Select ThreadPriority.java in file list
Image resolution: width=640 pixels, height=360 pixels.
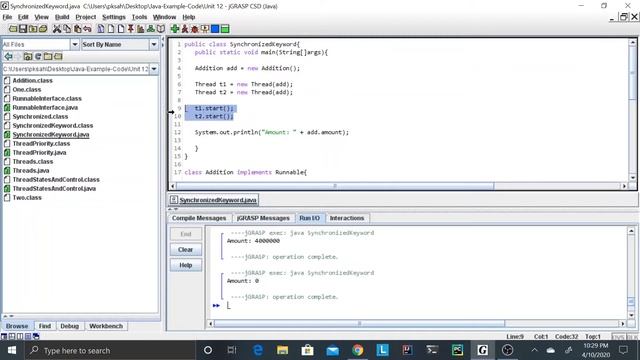39,153
